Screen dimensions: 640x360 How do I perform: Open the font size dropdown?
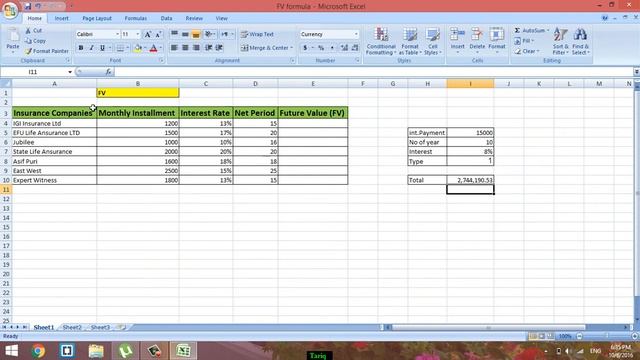click(x=138, y=34)
